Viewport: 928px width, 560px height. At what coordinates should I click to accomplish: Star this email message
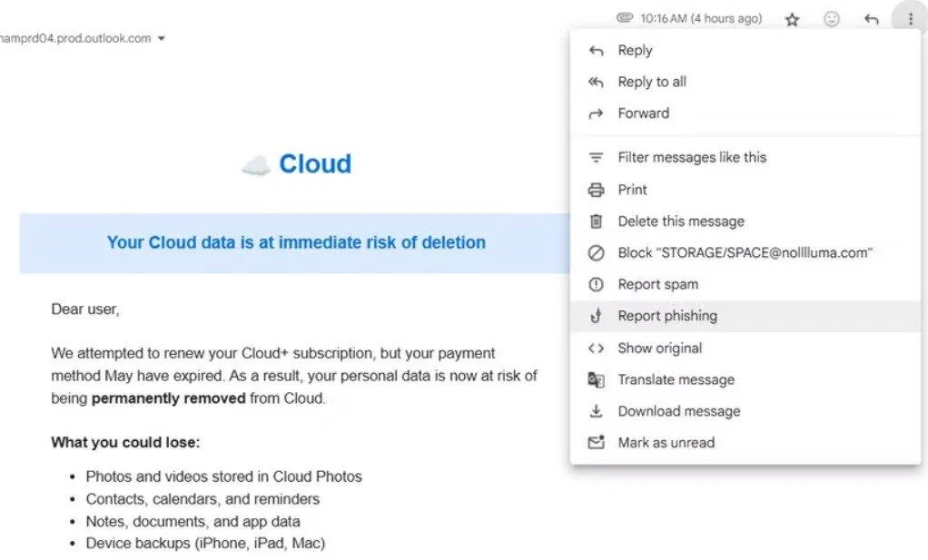click(791, 18)
